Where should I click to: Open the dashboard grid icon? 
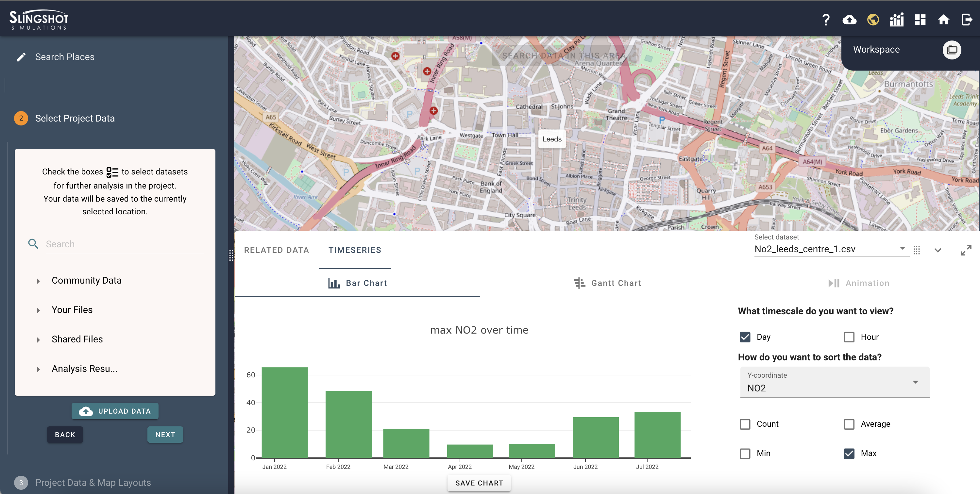click(x=920, y=19)
